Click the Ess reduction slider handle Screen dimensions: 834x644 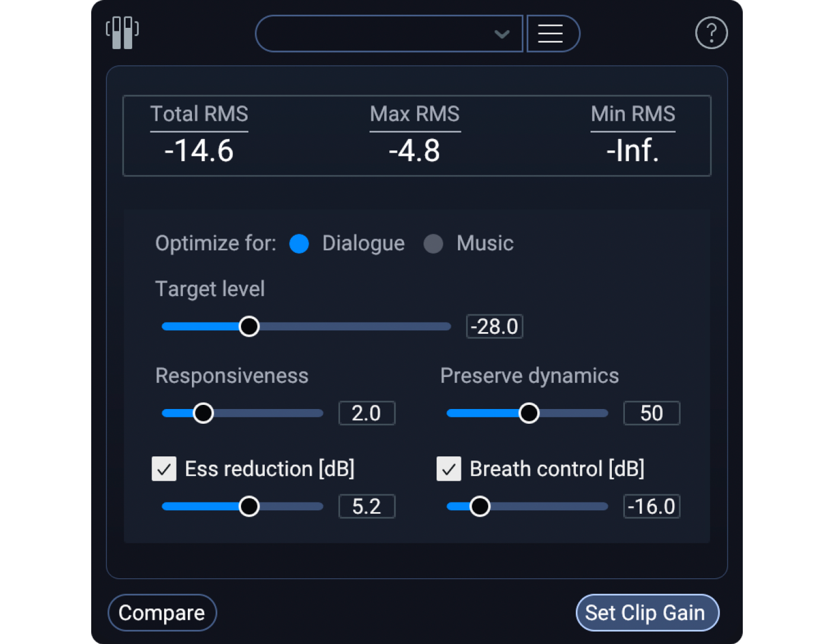coord(249,506)
